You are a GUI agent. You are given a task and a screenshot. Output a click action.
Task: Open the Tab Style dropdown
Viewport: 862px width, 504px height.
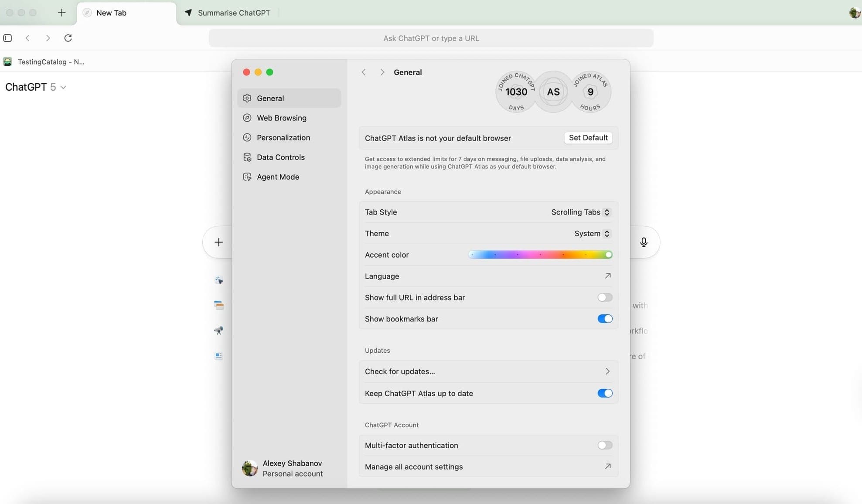coord(580,212)
